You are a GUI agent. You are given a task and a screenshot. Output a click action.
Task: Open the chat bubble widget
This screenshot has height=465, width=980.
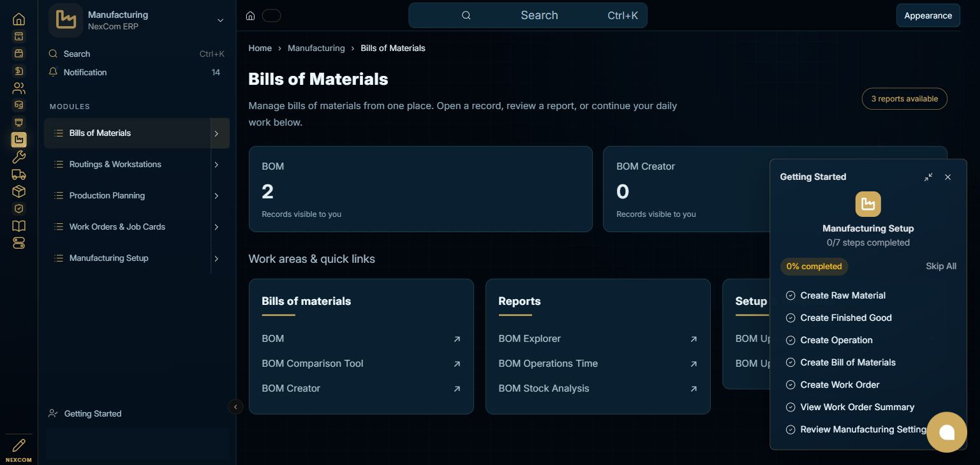(947, 432)
